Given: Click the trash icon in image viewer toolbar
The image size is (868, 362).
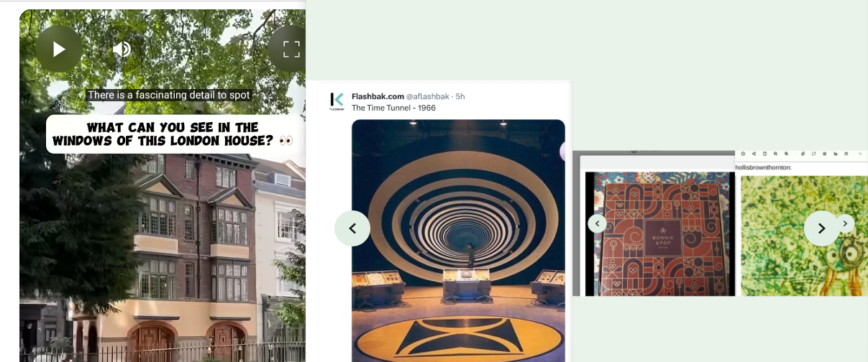Looking at the screenshot, I should [764, 154].
